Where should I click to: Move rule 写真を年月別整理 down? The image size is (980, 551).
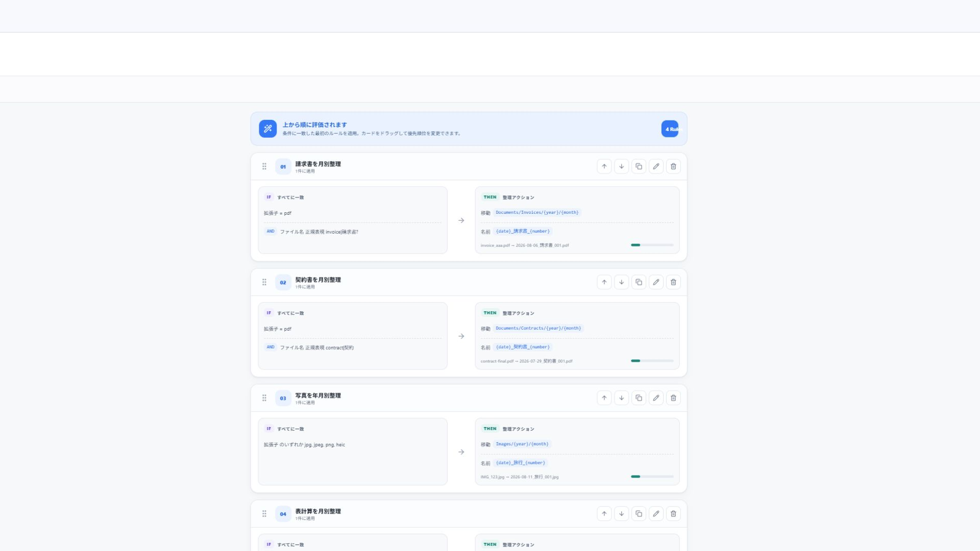click(621, 398)
